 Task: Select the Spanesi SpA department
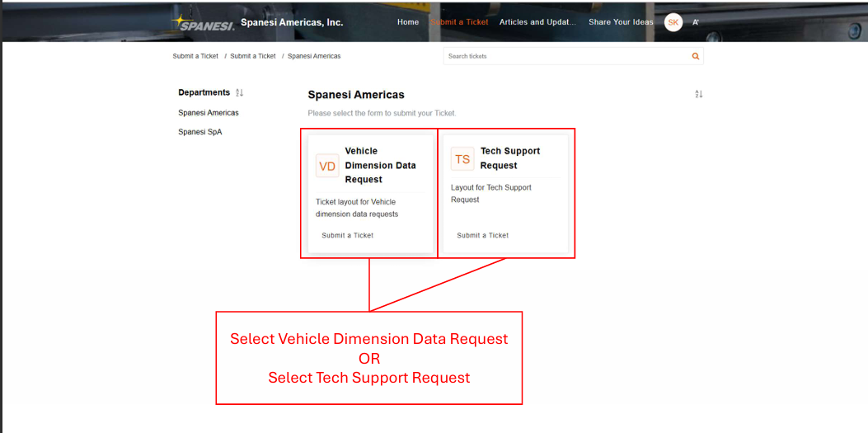[x=199, y=132]
